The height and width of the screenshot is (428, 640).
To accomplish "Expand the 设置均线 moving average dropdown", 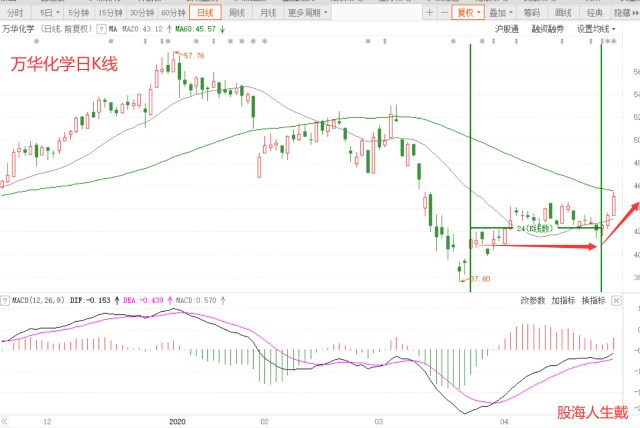I will point(596,29).
